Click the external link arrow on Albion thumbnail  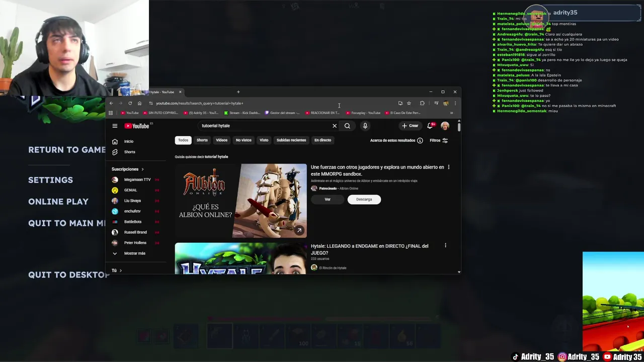(x=299, y=230)
